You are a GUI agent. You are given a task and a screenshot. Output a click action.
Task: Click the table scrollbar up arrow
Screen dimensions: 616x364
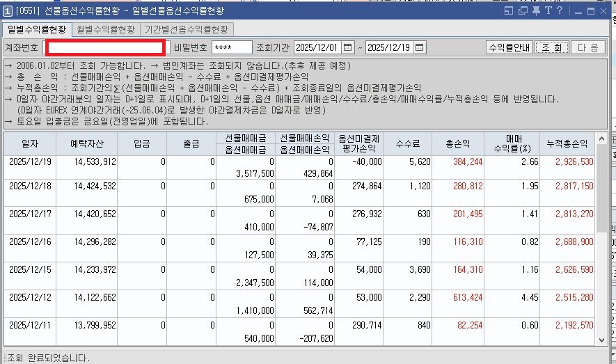pyautogui.click(x=601, y=139)
